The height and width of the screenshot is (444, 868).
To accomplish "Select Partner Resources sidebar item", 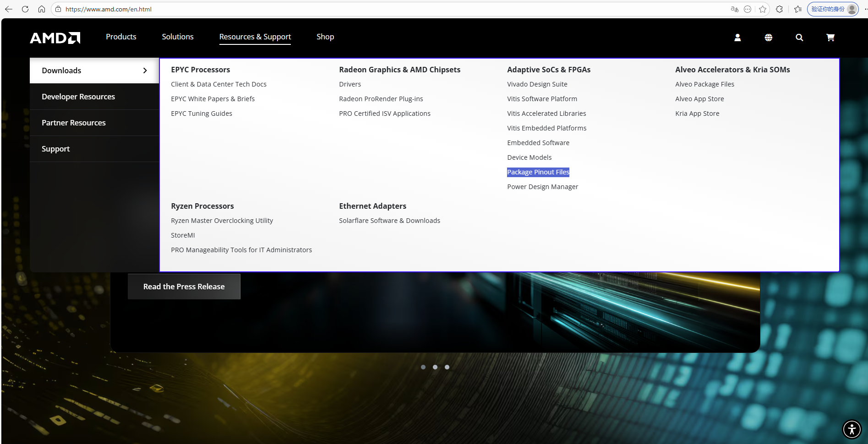I will click(94, 123).
